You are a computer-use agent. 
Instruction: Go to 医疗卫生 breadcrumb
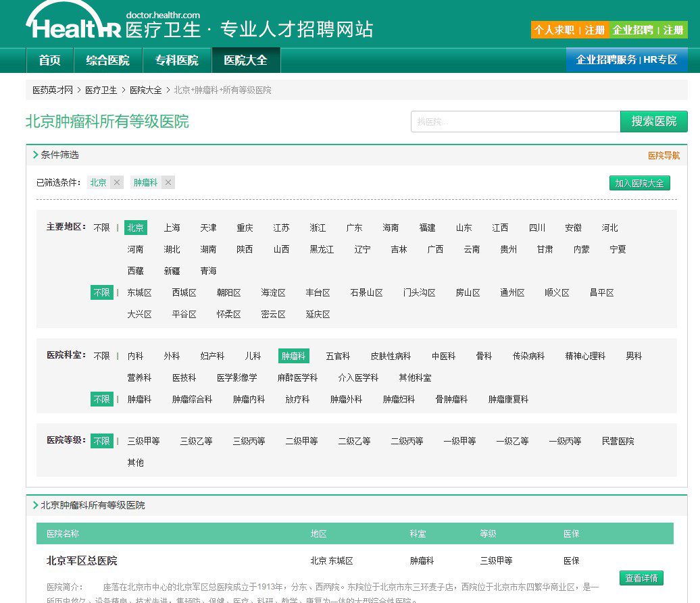(101, 90)
